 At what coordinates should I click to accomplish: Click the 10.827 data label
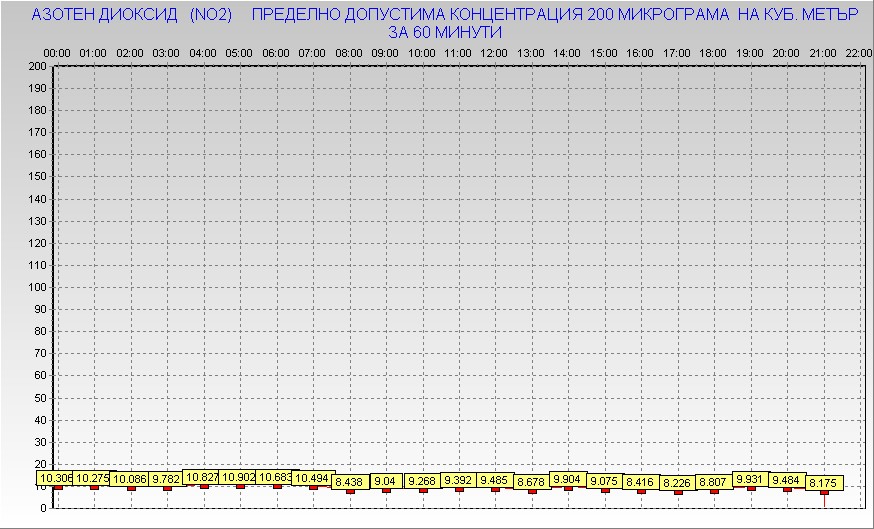click(203, 478)
